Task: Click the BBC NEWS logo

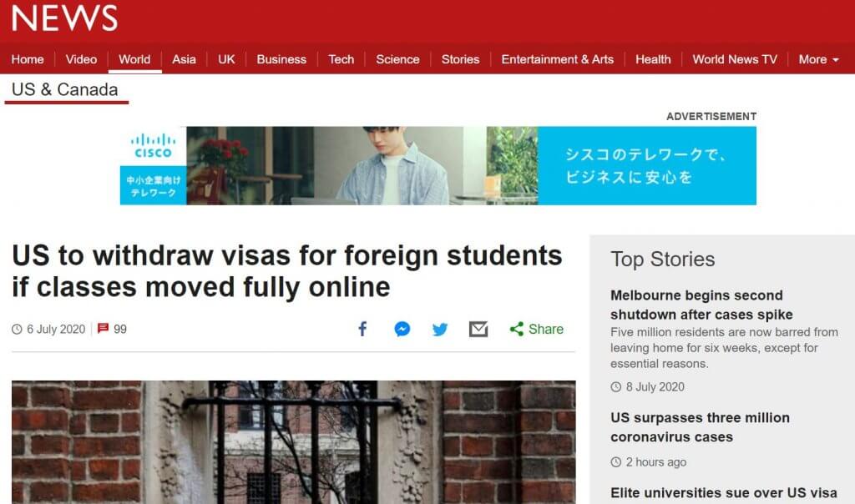Action: click(x=64, y=18)
